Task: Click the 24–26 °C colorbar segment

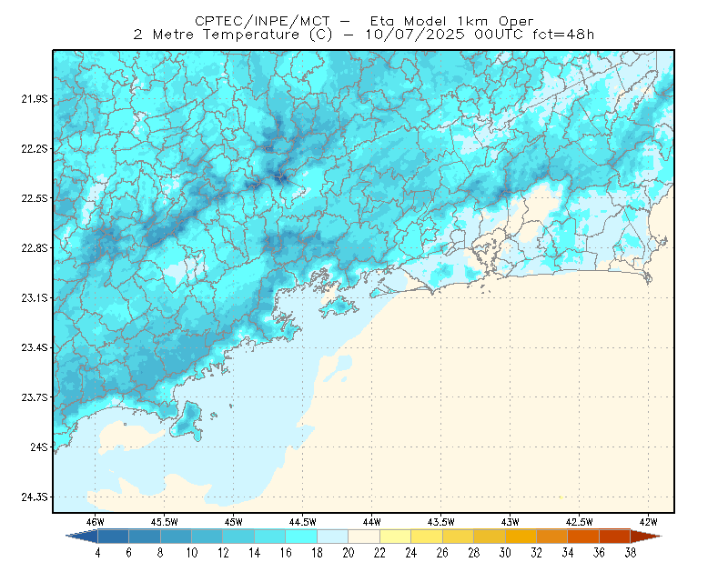Action: [427, 536]
